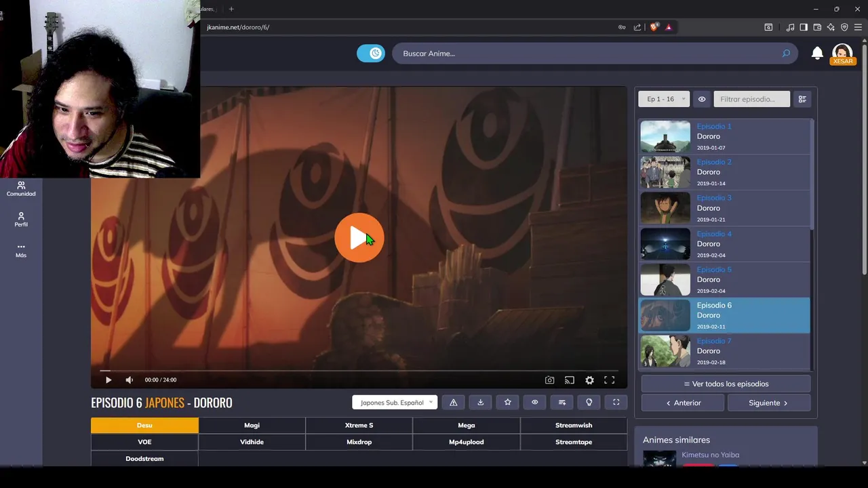Screen dimensions: 868x488
Task: Open the browser hamburger menu
Action: 858,27
